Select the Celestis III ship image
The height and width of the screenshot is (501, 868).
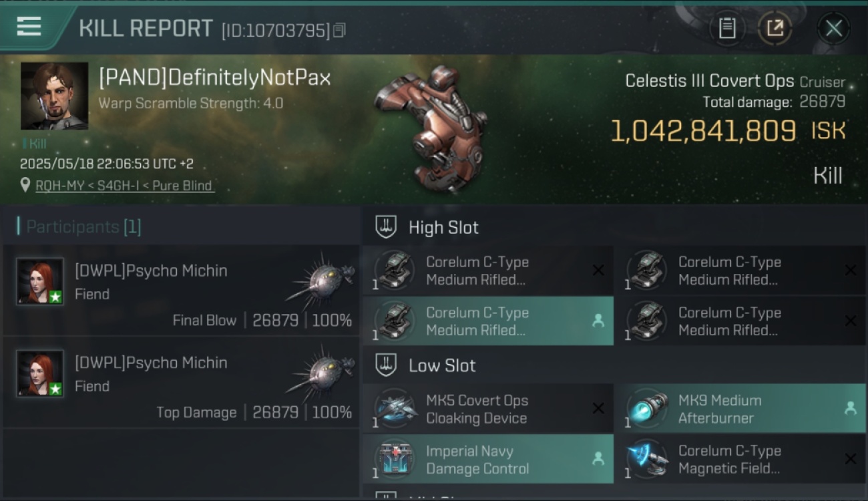point(431,127)
